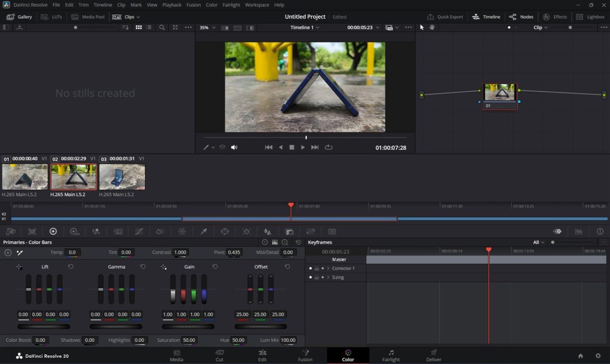This screenshot has width=610, height=364.
Task: Open the RGB Mixer palette
Action: coord(96,231)
